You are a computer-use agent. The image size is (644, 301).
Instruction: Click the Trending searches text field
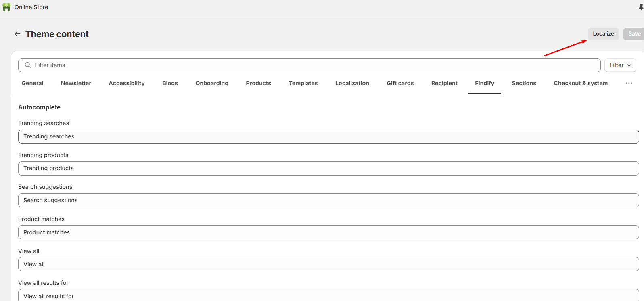point(328,136)
